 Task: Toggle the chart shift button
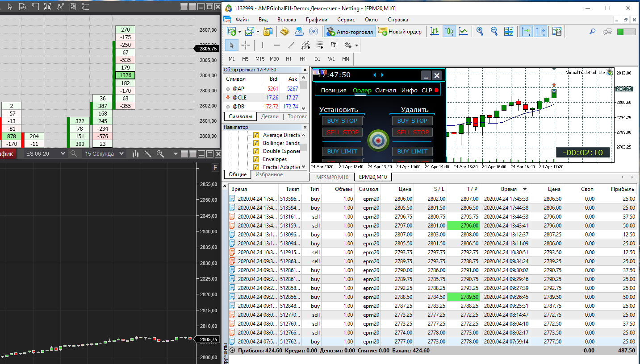point(540,31)
